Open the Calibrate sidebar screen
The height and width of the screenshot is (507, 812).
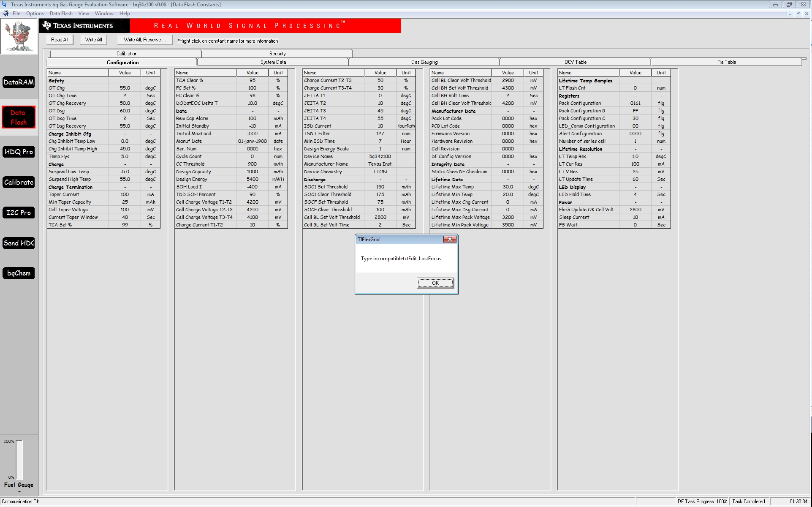tap(19, 182)
